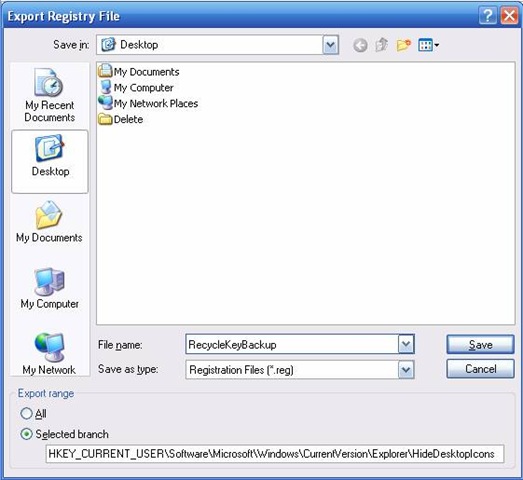The height and width of the screenshot is (480, 523).
Task: Close the Export Registry File dialog
Action: click(509, 16)
